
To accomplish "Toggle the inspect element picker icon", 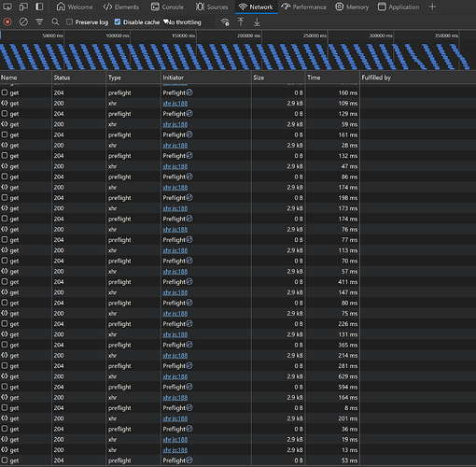I will coord(7,7).
